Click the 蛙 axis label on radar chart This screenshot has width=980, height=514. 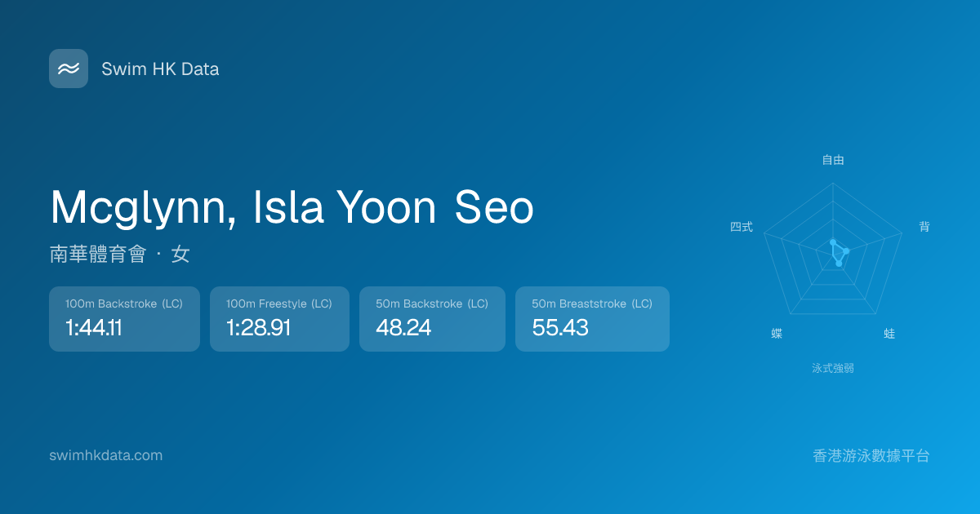tap(889, 334)
